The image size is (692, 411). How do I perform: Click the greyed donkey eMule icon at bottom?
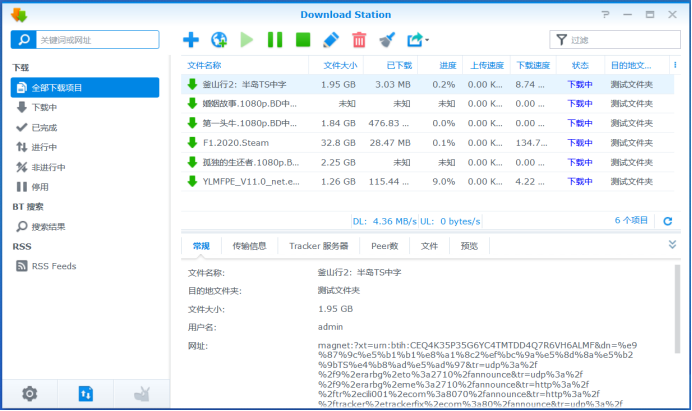pos(142,393)
